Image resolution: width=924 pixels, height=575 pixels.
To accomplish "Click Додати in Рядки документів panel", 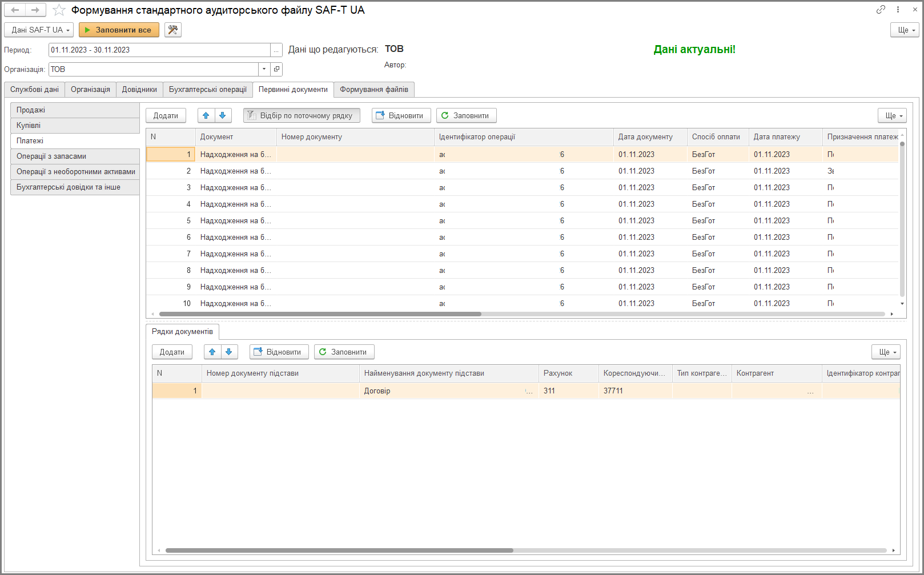I will click(172, 352).
